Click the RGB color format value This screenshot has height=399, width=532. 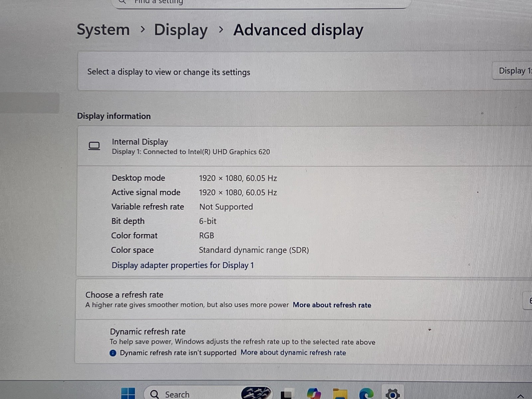pyautogui.click(x=206, y=235)
